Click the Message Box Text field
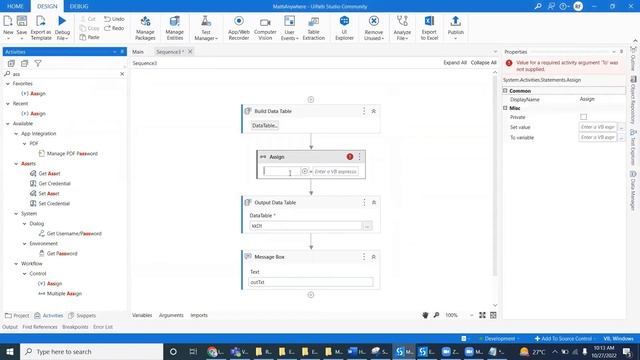The width and height of the screenshot is (640, 360). pyautogui.click(x=311, y=282)
